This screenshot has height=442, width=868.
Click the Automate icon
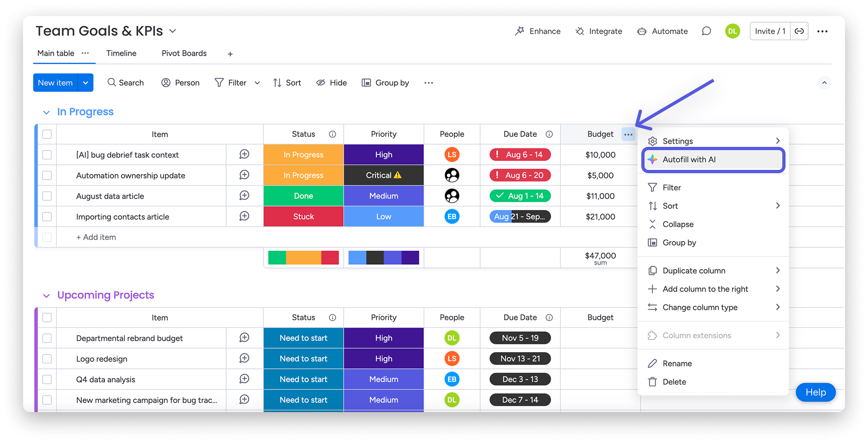[641, 31]
